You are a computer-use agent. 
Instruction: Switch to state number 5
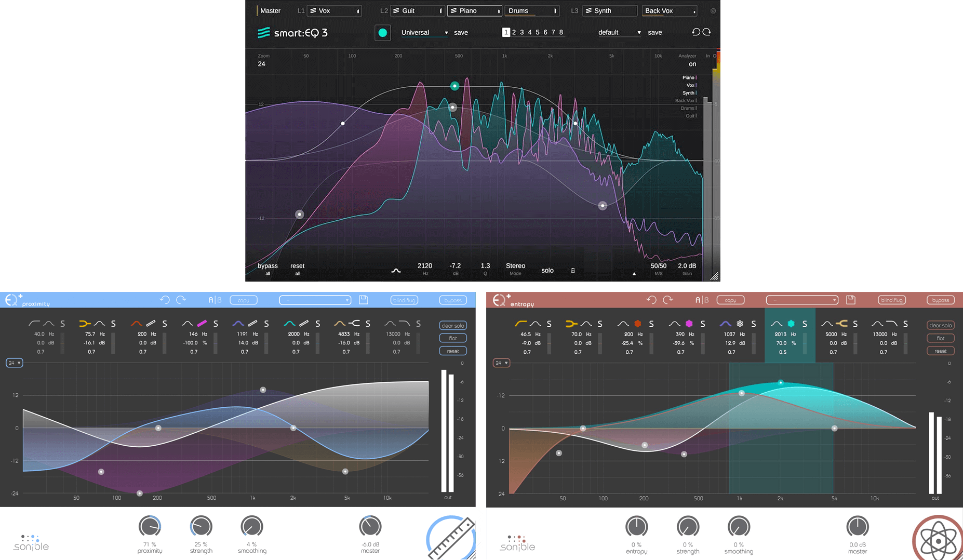(x=537, y=32)
